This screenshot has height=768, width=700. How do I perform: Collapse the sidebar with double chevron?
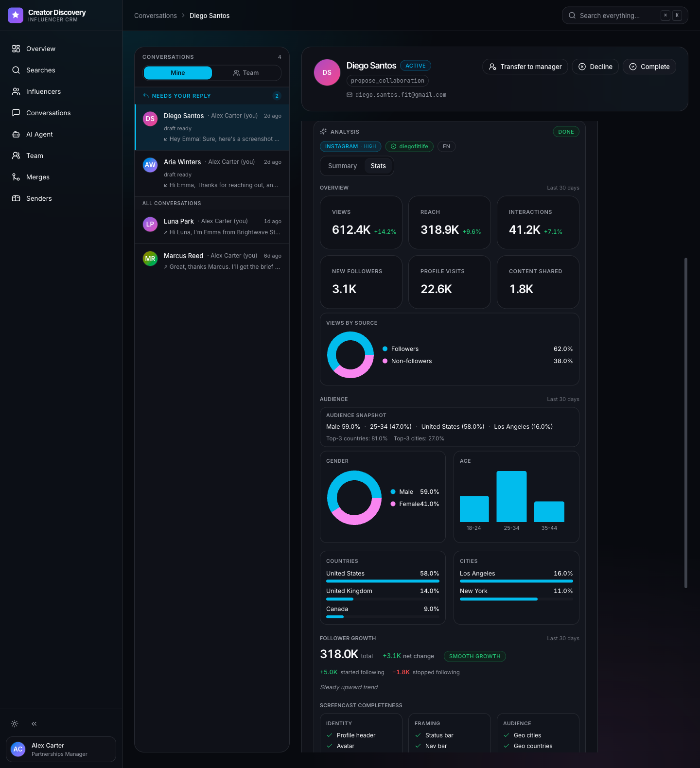coord(34,724)
